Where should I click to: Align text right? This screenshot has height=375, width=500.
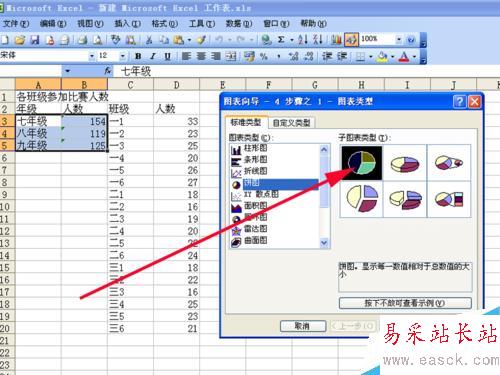pos(216,56)
